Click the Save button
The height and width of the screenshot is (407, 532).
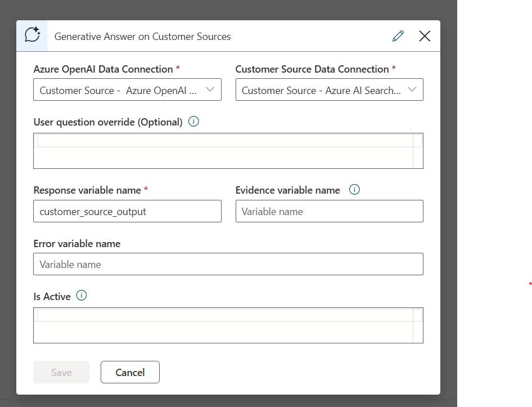click(61, 372)
